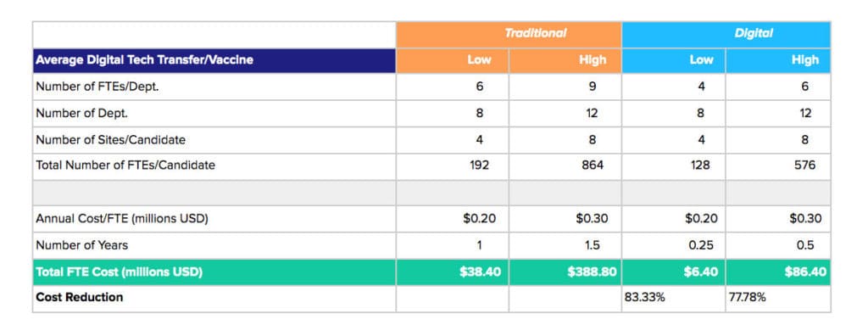The height and width of the screenshot is (325, 868).
Task: Select the Number of Dept. row label
Action: point(82,113)
